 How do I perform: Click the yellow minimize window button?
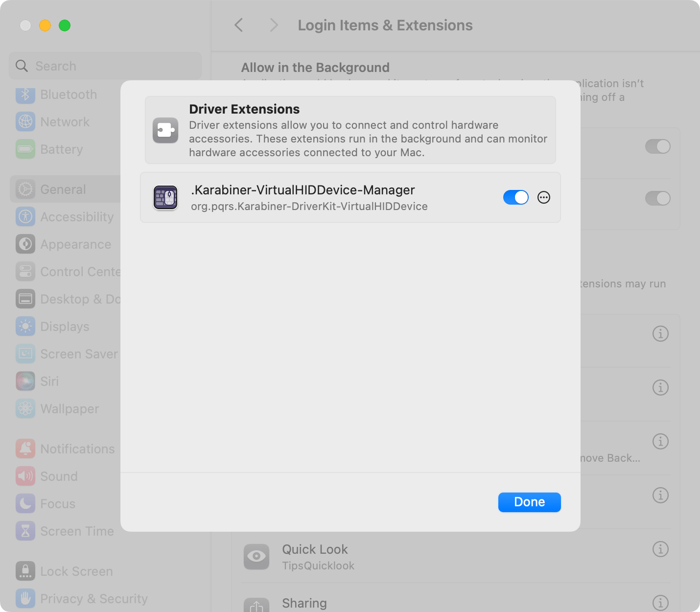coord(45,25)
